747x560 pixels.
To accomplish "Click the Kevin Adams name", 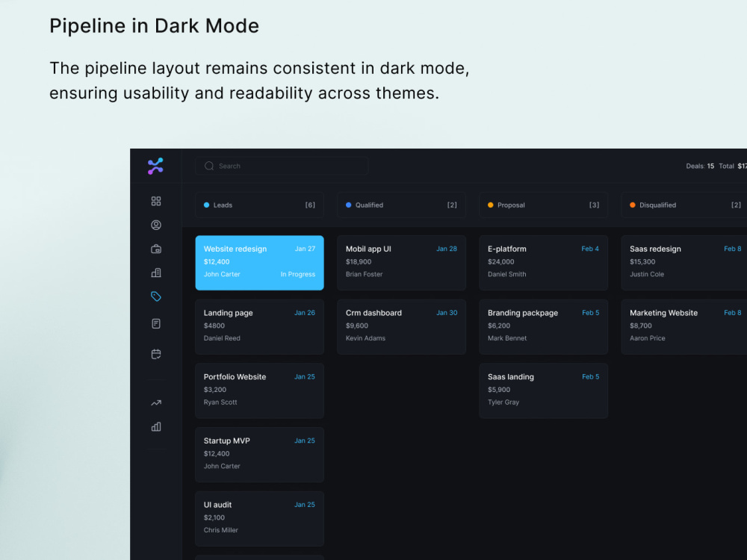I will coord(365,338).
